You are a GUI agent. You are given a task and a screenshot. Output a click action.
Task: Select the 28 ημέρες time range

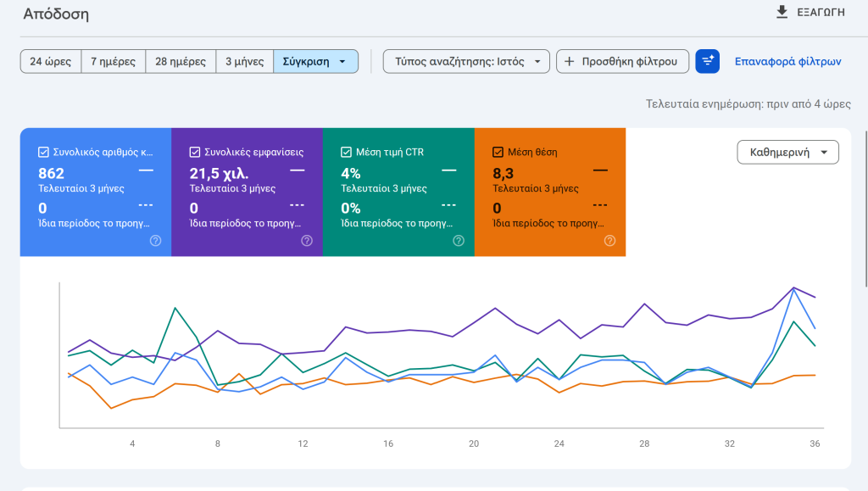(x=181, y=61)
